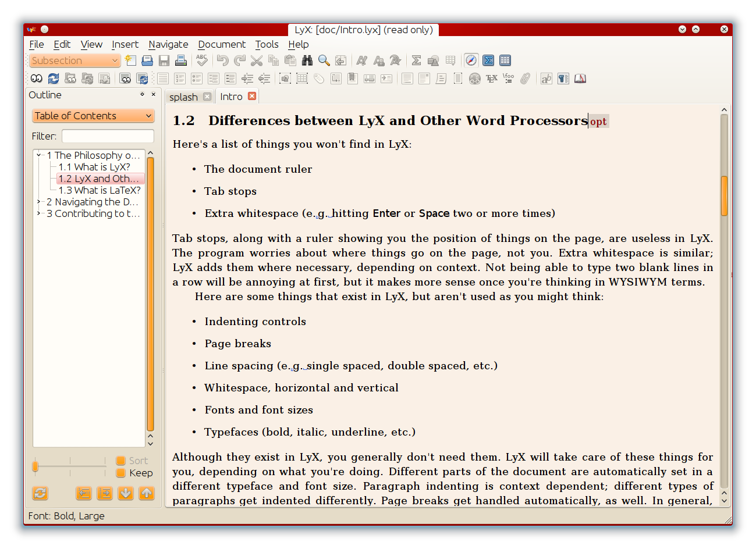Open the View menu

[x=91, y=44]
